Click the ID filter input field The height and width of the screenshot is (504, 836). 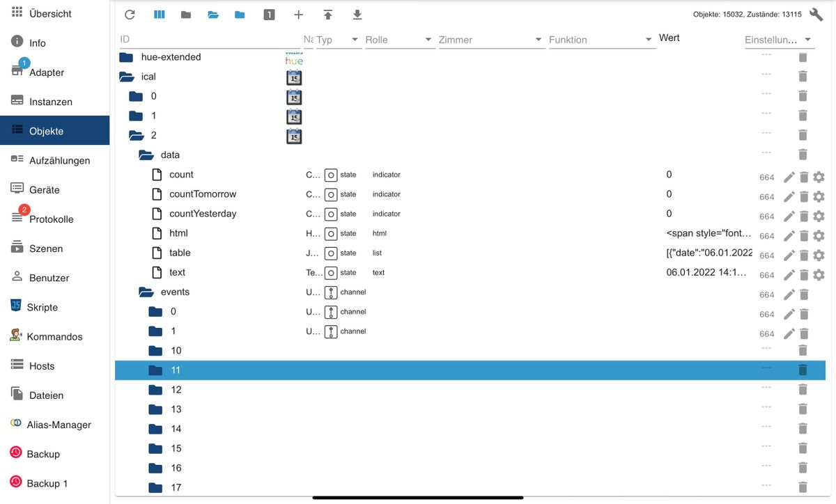click(x=209, y=40)
